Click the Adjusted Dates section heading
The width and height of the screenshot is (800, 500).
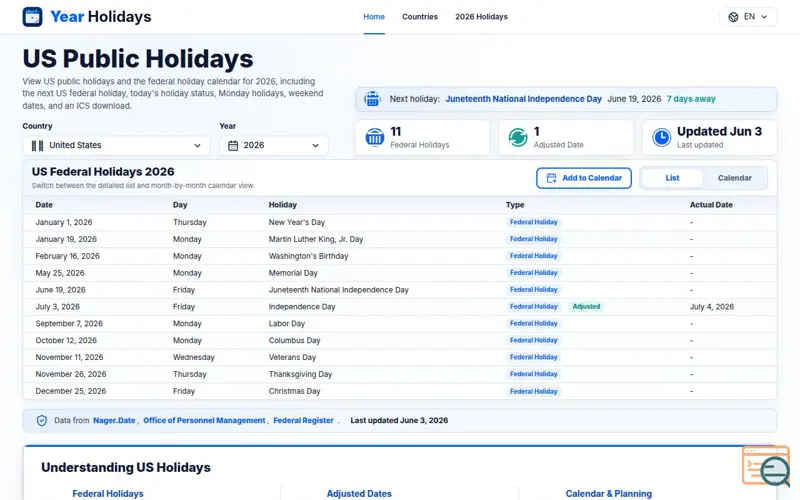[x=359, y=493]
